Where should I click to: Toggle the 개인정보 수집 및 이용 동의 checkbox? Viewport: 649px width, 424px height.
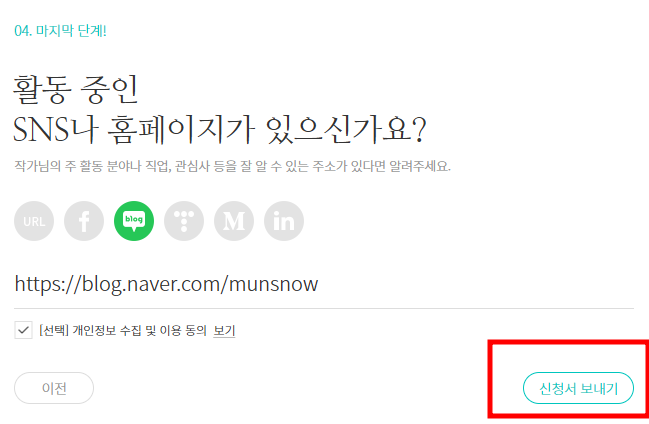coord(23,330)
